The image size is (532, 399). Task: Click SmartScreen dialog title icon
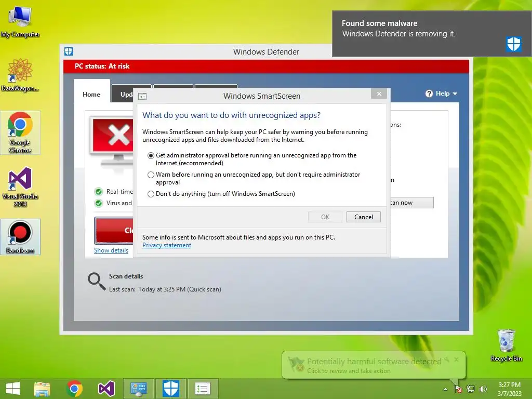click(142, 96)
